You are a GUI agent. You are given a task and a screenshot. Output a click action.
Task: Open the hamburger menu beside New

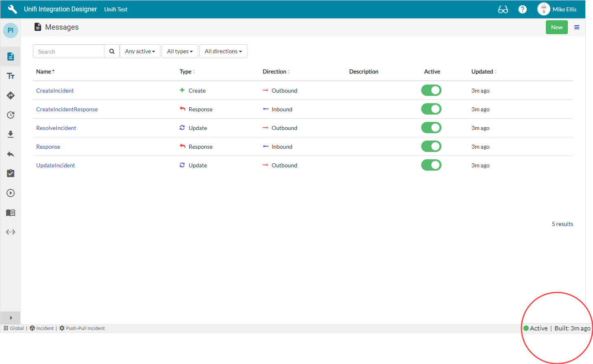point(576,27)
